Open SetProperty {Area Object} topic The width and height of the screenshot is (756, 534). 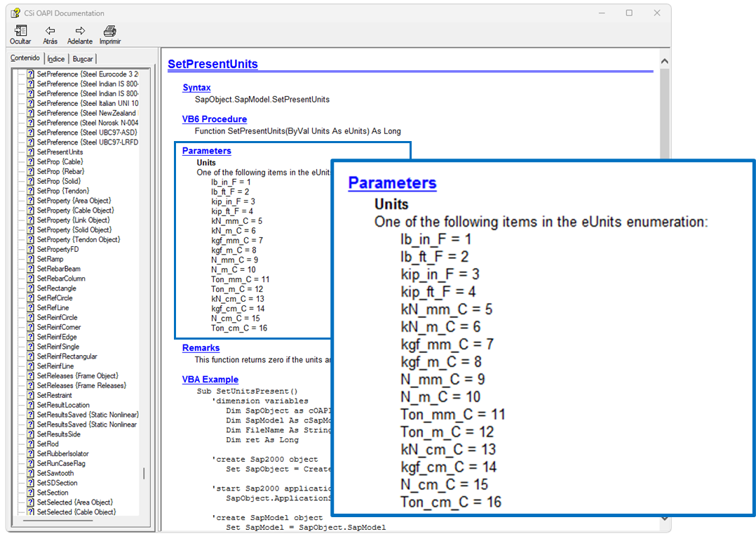[x=74, y=201]
